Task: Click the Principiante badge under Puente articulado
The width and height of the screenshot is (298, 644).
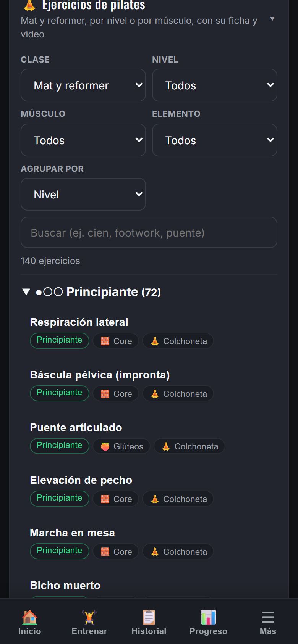Action: [60, 446]
